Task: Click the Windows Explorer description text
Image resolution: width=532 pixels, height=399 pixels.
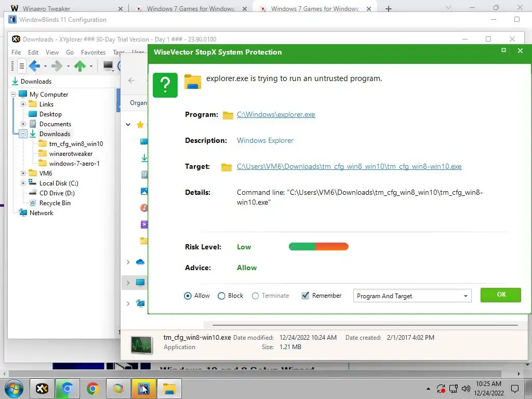Action: 265,140
